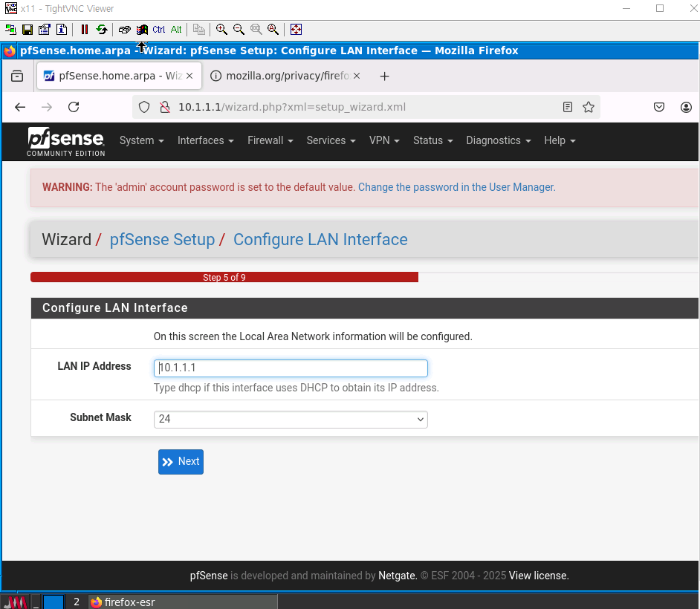This screenshot has height=609, width=700.
Task: Switch to workspace 2 in taskbar
Action: tap(77, 602)
